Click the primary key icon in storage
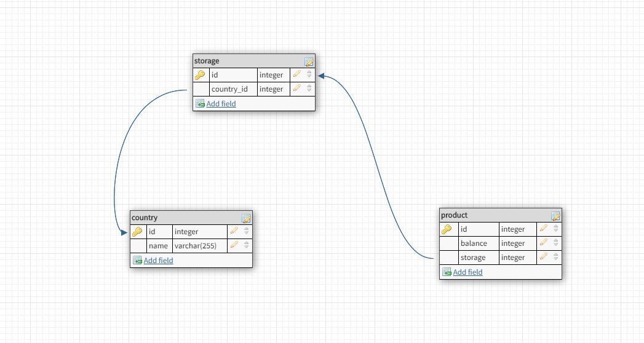 click(x=200, y=75)
